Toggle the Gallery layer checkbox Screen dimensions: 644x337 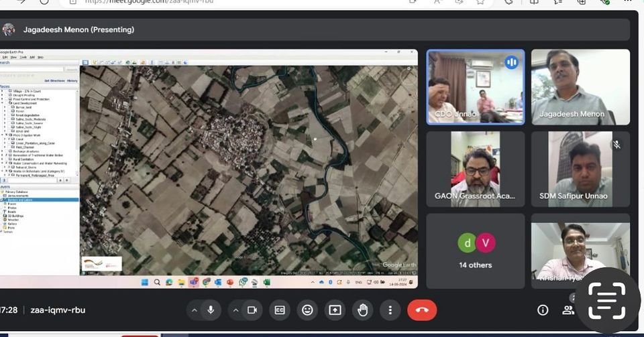click(x=1, y=224)
